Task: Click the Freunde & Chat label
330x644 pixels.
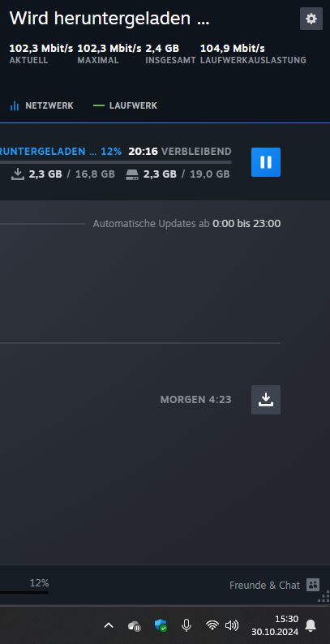Action: [265, 586]
